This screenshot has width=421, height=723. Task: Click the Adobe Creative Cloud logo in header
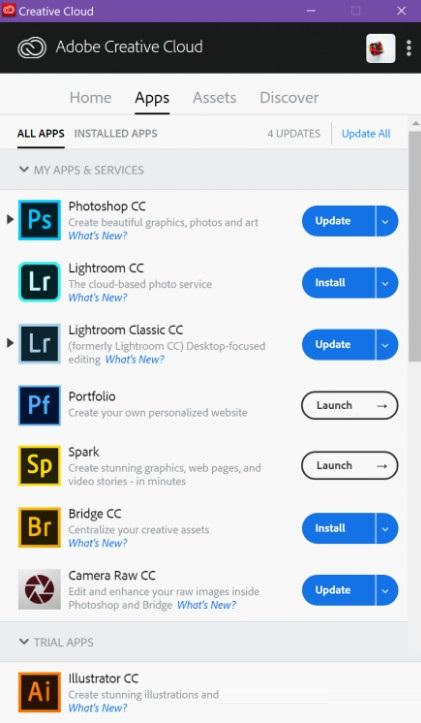32,47
